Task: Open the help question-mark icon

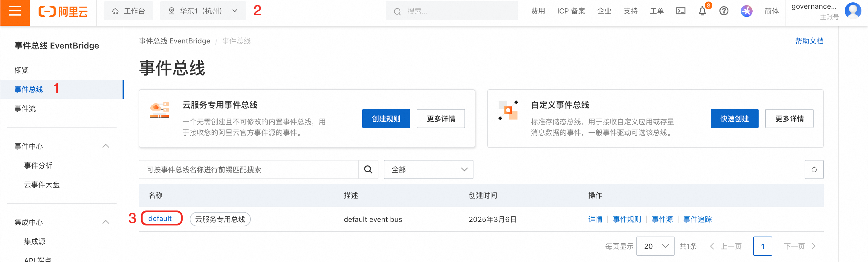Action: (724, 11)
